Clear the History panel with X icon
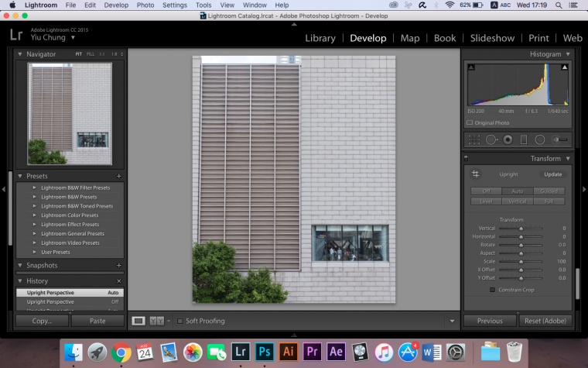 (119, 281)
